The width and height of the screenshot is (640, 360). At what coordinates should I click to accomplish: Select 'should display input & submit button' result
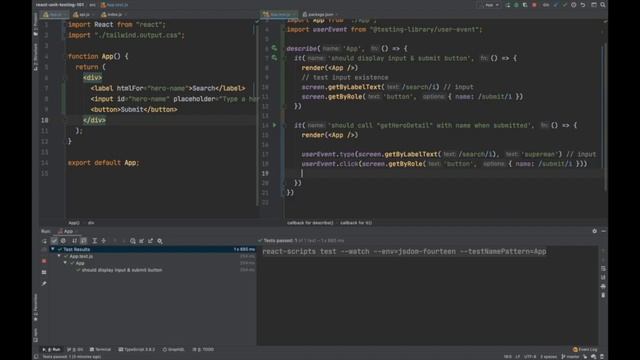[122, 270]
